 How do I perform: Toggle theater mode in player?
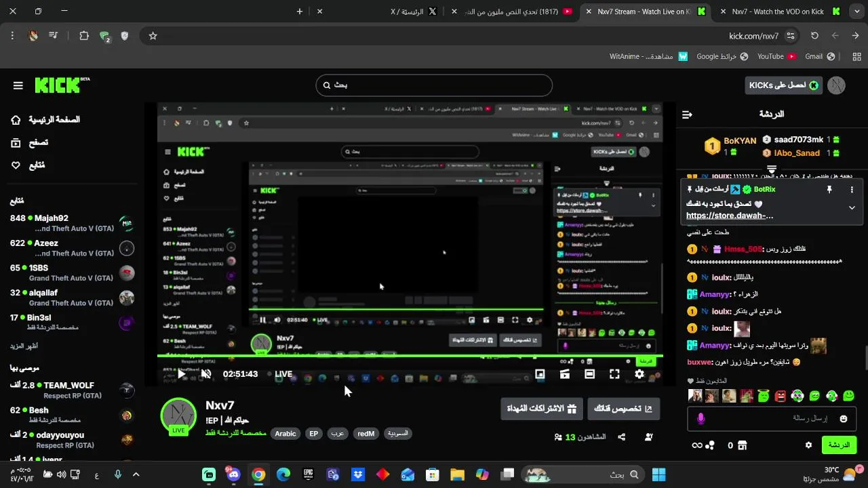pos(589,374)
